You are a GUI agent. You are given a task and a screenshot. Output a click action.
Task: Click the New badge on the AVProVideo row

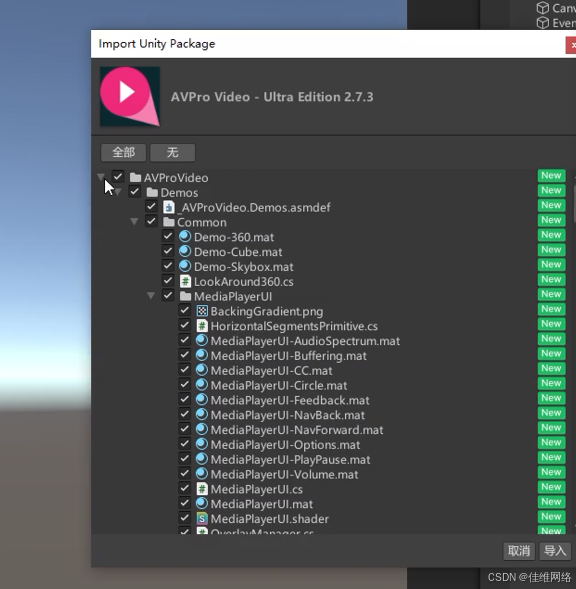551,175
